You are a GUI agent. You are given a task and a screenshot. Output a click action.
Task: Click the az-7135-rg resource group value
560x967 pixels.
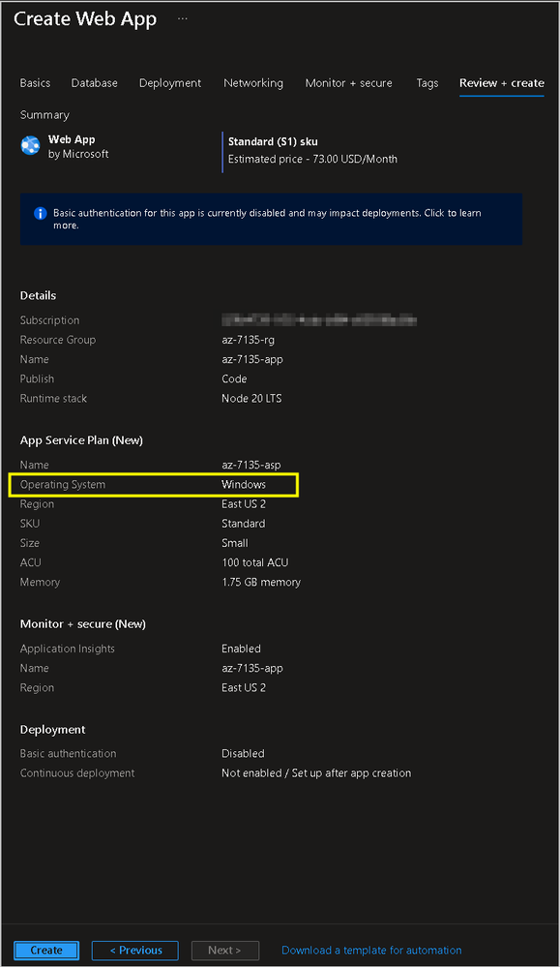coord(248,340)
